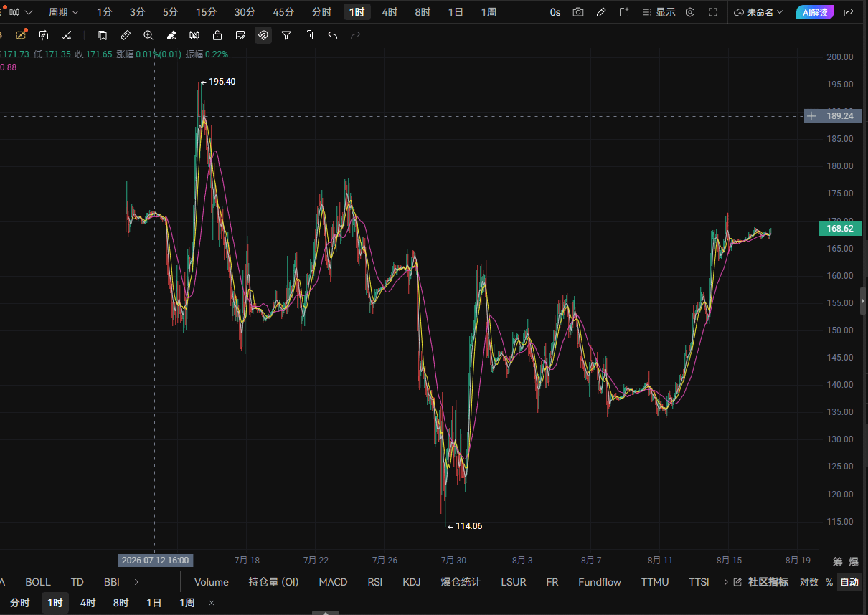
Task: Enter fullscreen mode
Action: 712,12
